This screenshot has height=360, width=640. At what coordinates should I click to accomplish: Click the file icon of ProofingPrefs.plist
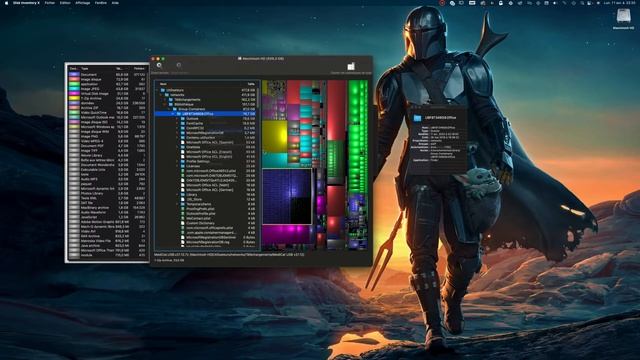[183, 209]
